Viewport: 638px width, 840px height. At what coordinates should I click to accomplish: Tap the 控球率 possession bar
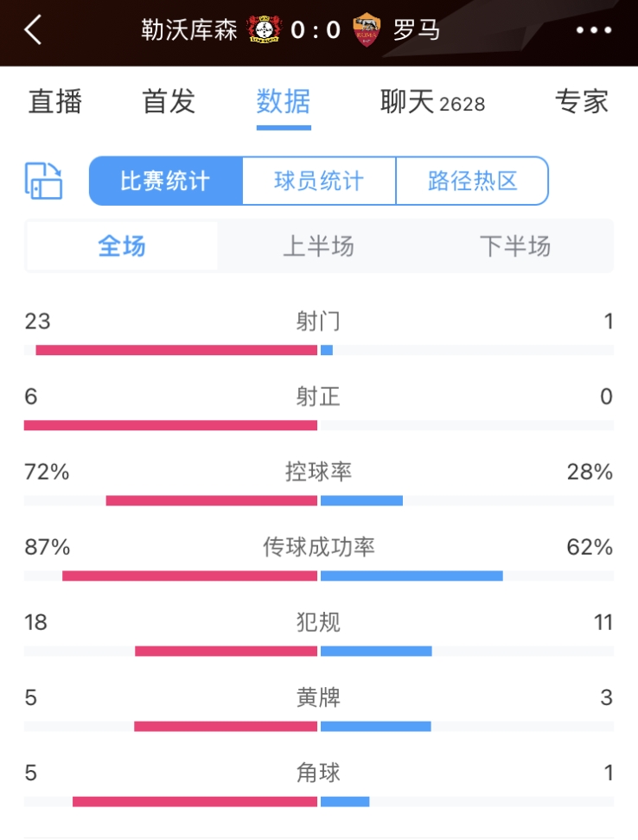[318, 500]
